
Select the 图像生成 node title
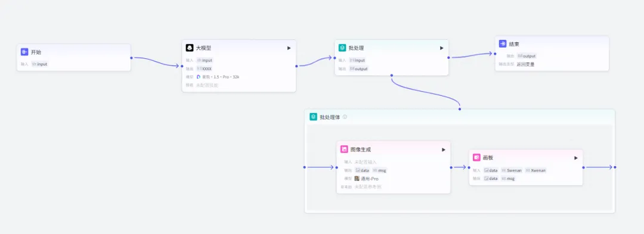click(x=361, y=150)
